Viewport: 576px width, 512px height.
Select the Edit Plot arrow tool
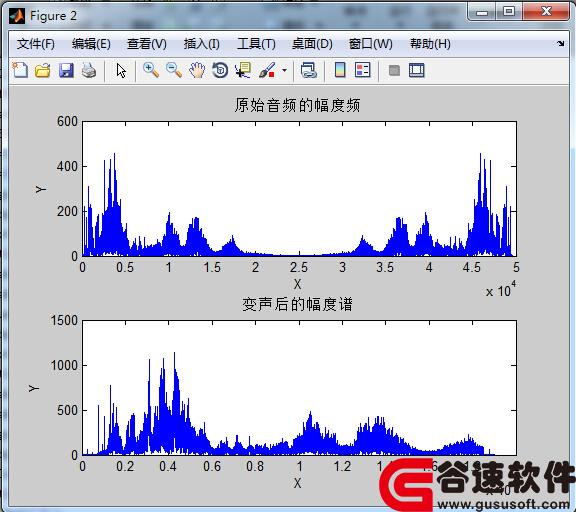point(121,70)
